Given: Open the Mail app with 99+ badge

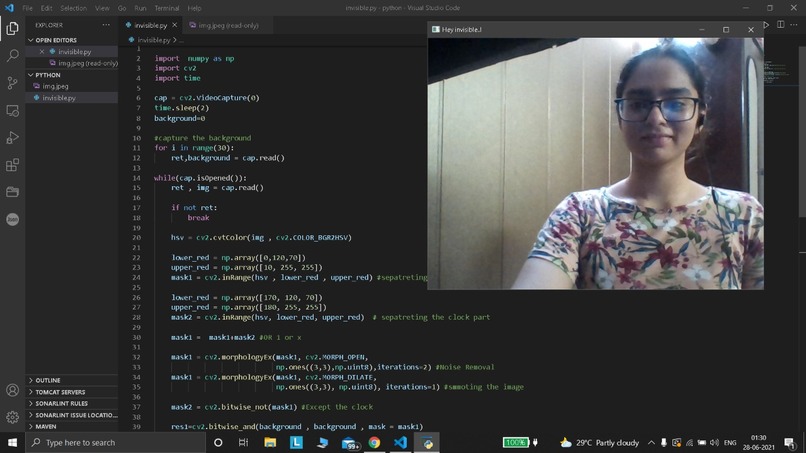Looking at the screenshot, I should click(350, 443).
